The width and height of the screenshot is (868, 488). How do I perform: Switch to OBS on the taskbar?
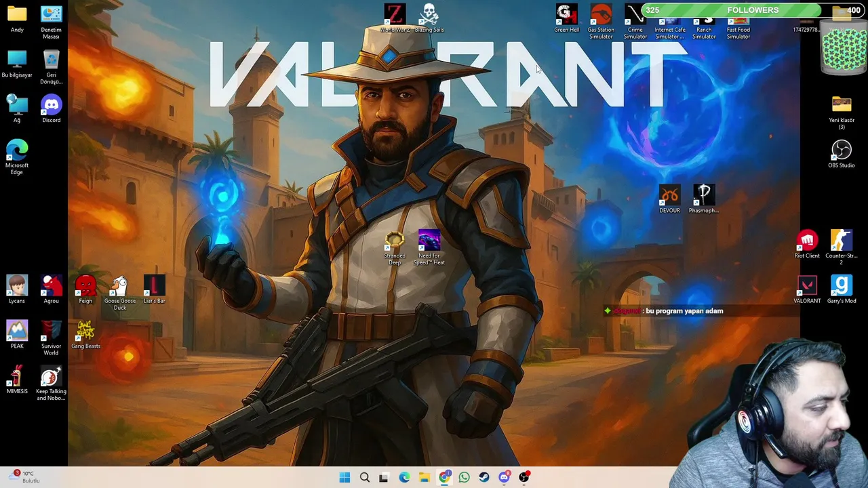(x=524, y=477)
